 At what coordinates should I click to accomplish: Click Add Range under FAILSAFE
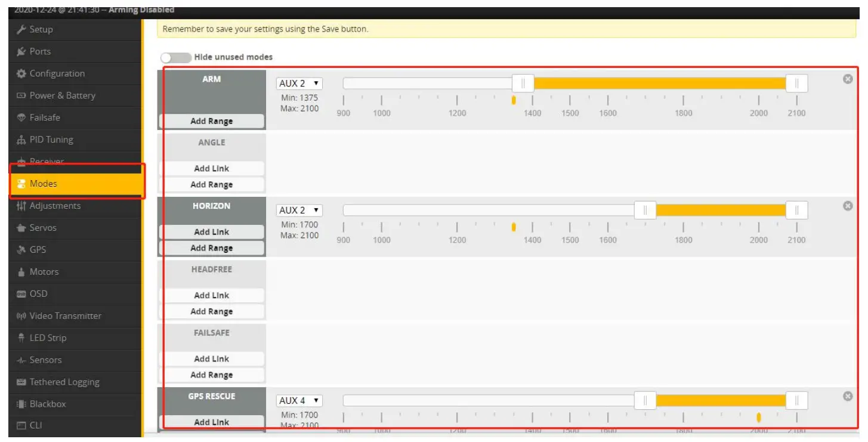pyautogui.click(x=212, y=375)
